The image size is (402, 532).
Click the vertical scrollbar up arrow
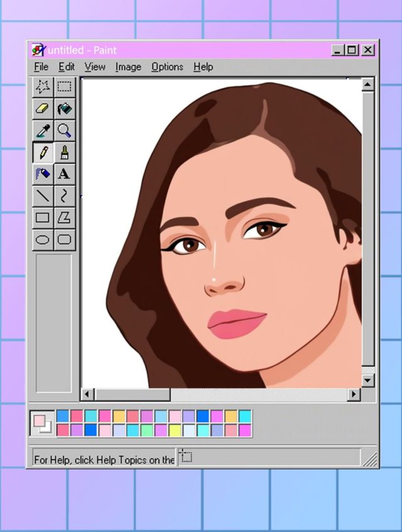tap(367, 85)
